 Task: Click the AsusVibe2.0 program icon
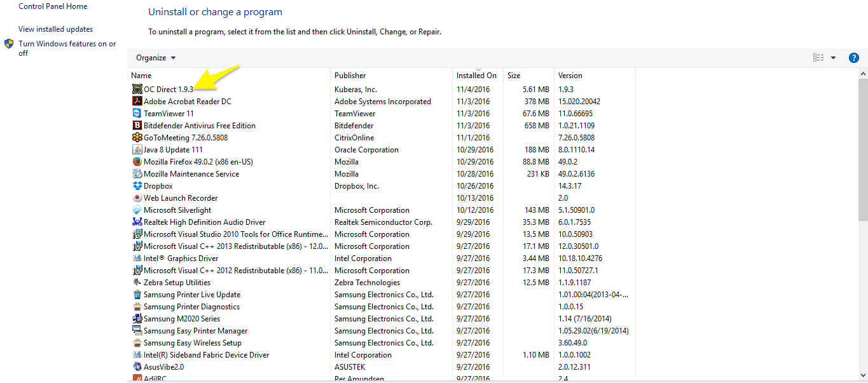pos(137,367)
